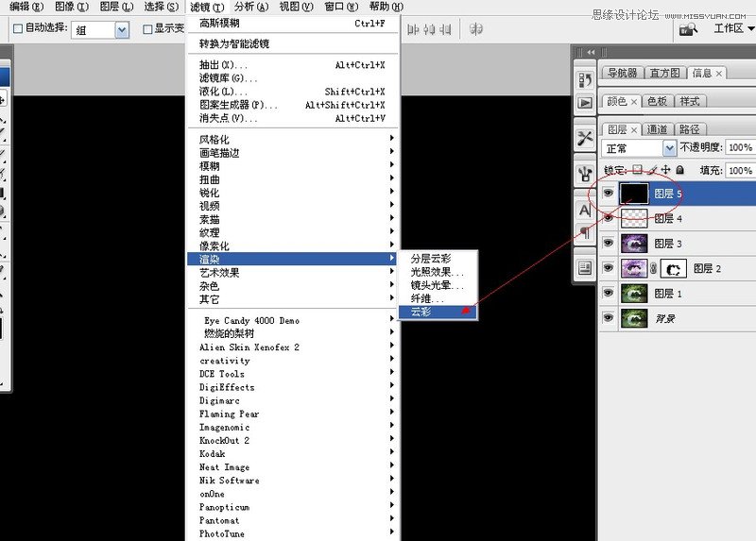
Task: Choose 滤镜库(G)... from the filter menu
Action: point(292,78)
